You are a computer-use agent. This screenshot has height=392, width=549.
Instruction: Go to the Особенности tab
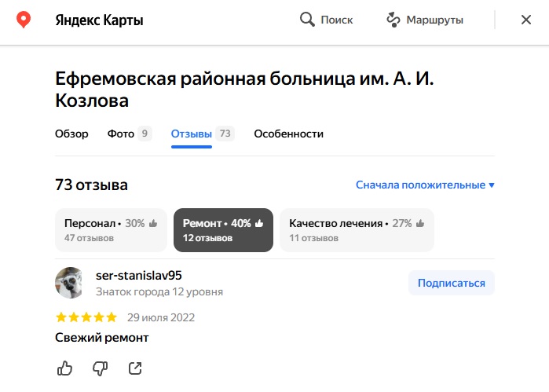click(x=289, y=134)
